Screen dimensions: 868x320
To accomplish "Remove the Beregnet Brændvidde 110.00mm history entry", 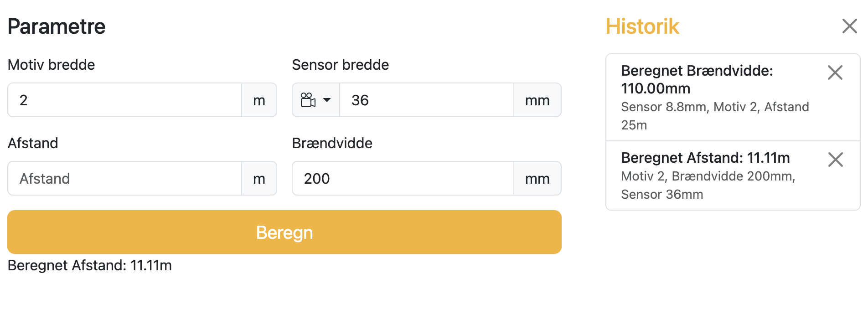I will tap(835, 72).
